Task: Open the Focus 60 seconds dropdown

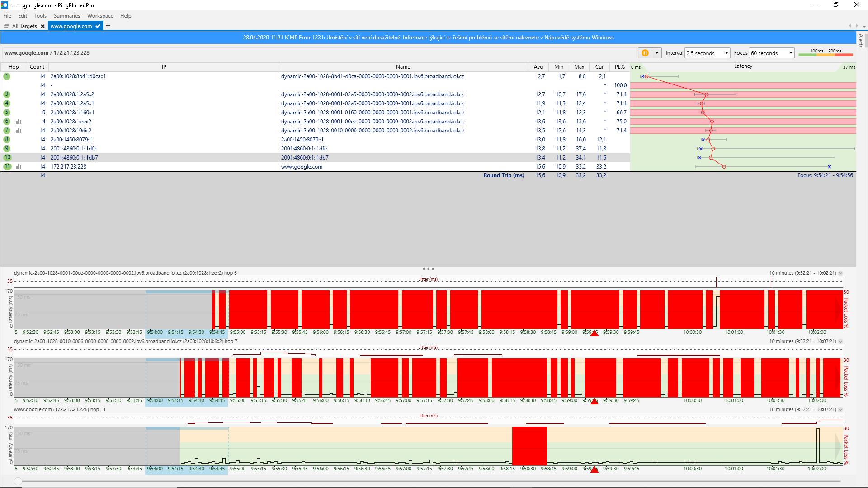Action: (x=772, y=53)
